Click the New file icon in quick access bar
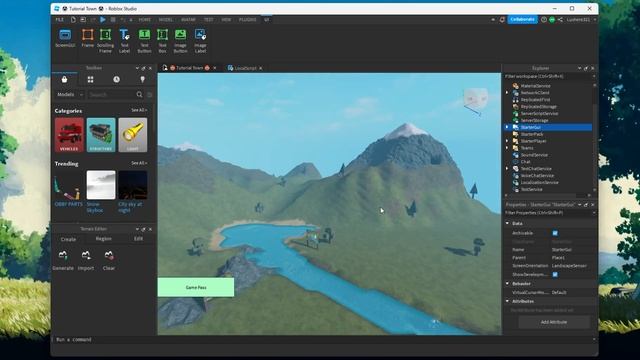640x360 pixels. click(x=73, y=20)
